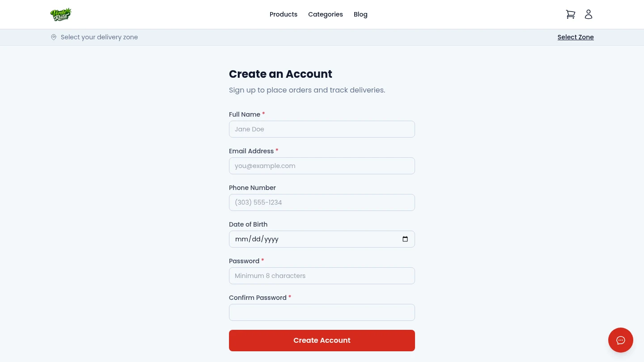
Task: Select the Phone Number input field
Action: point(322,202)
